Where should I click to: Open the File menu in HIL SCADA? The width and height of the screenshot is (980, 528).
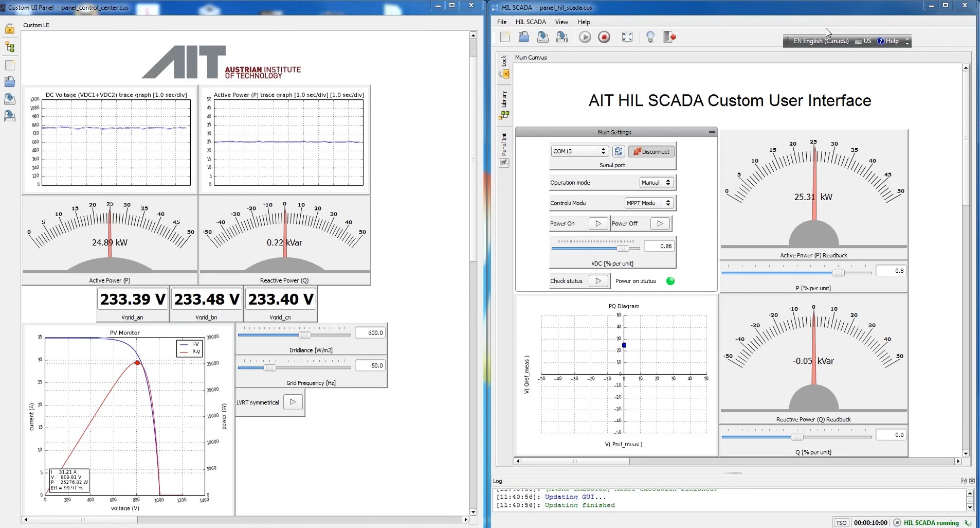point(502,22)
